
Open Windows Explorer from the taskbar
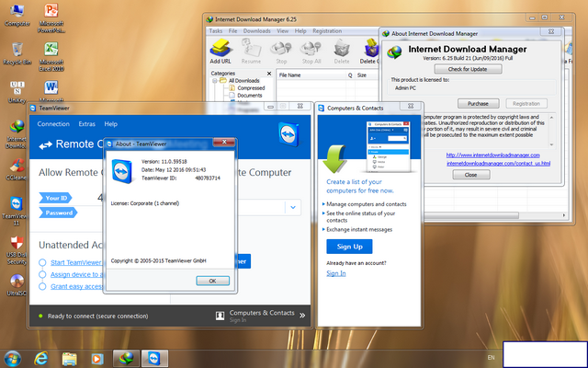pyautogui.click(x=70, y=359)
